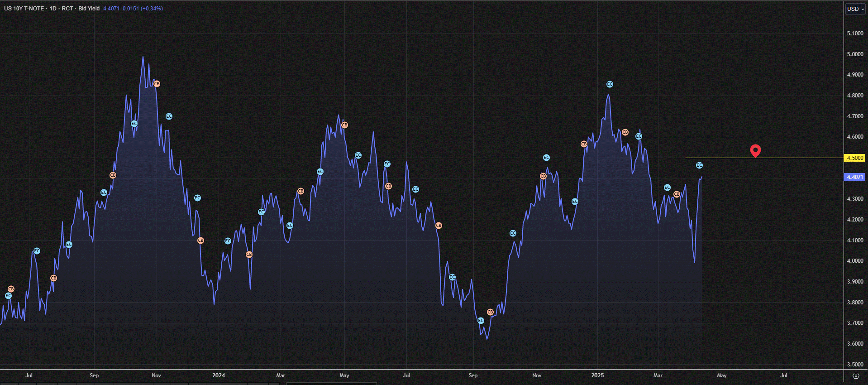Open CB marker near 4.10 in December 2023
The image size is (868, 385).
201,241
